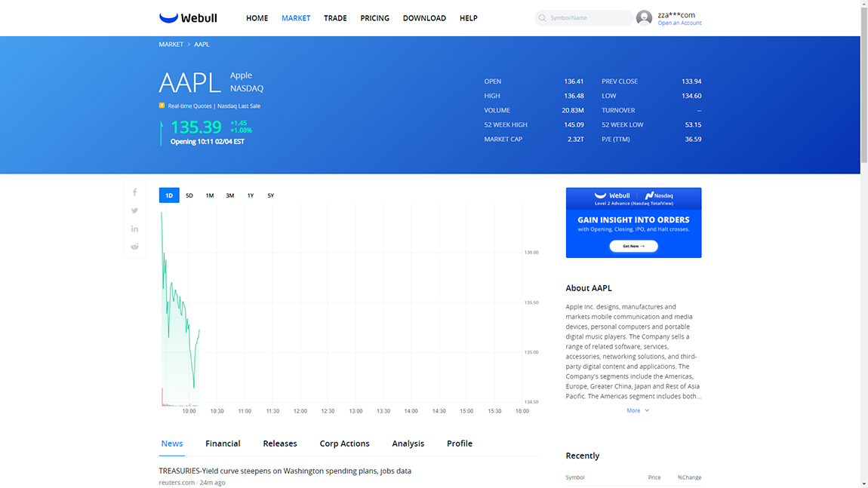Switch to the Releases tab
This screenshot has height=488, width=868.
279,443
